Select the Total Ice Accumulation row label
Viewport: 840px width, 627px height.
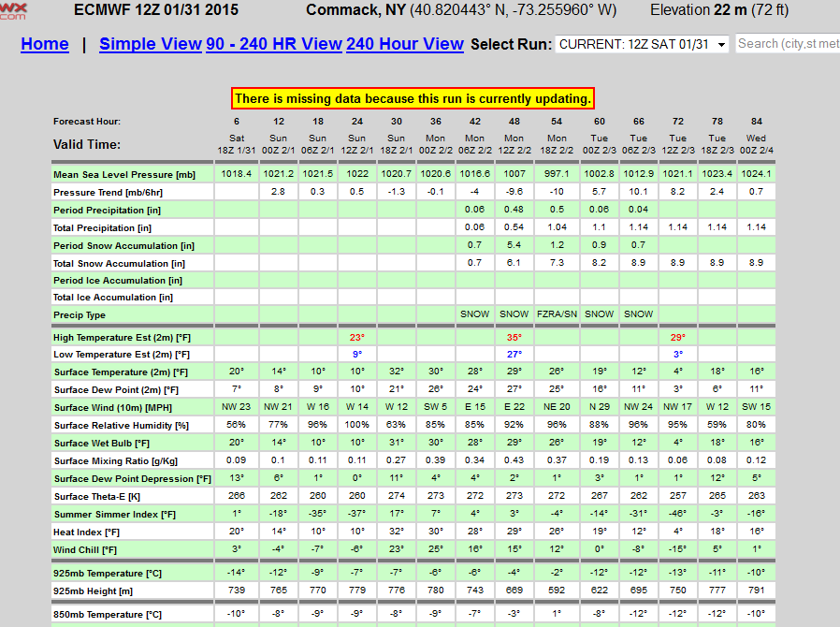click(x=112, y=297)
